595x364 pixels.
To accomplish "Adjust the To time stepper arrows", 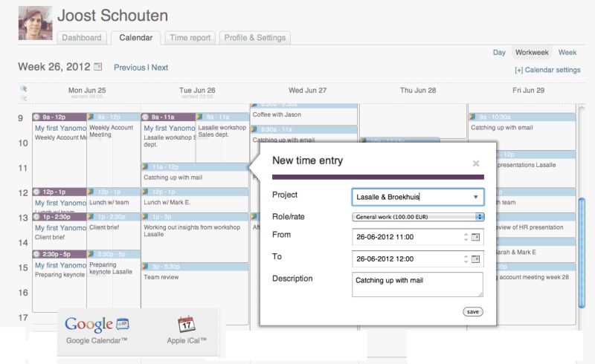I will [x=466, y=259].
